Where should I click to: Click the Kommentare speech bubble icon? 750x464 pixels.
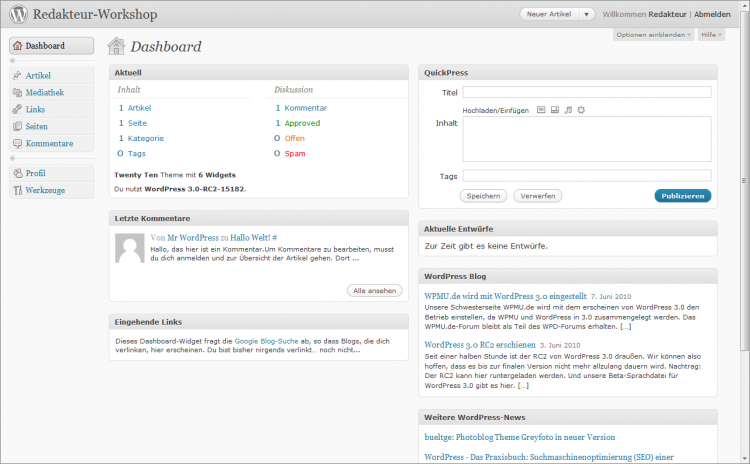coord(17,144)
